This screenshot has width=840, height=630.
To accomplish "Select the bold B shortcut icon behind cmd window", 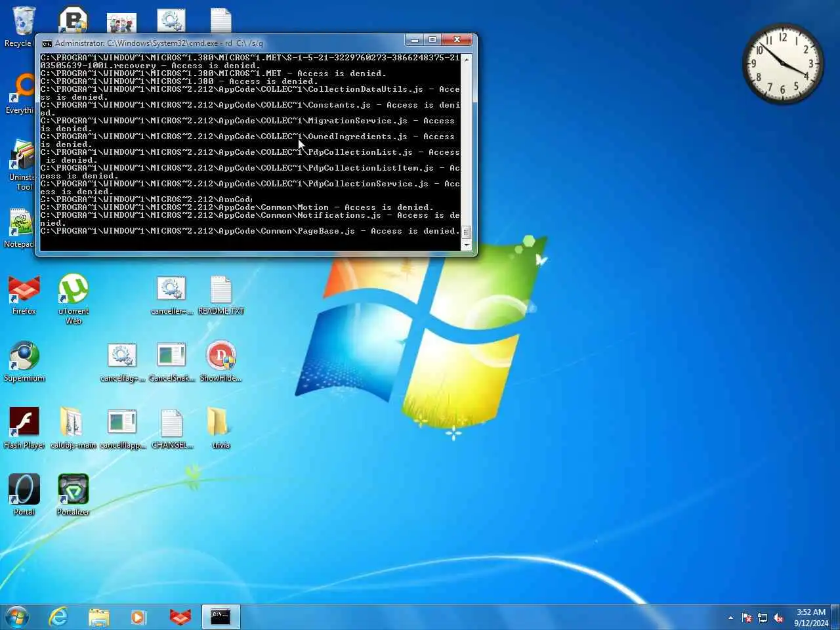I will [x=73, y=20].
